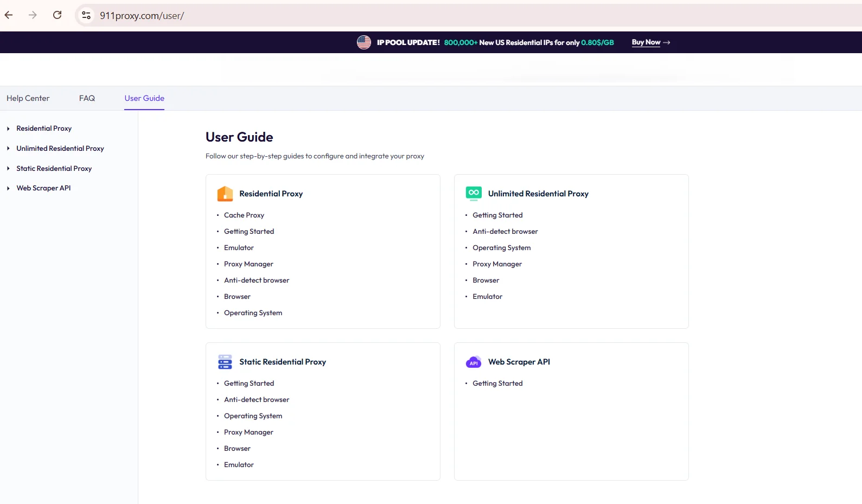This screenshot has width=862, height=504.
Task: Open the Unlimited Residential Proxy card heading
Action: coord(538,194)
